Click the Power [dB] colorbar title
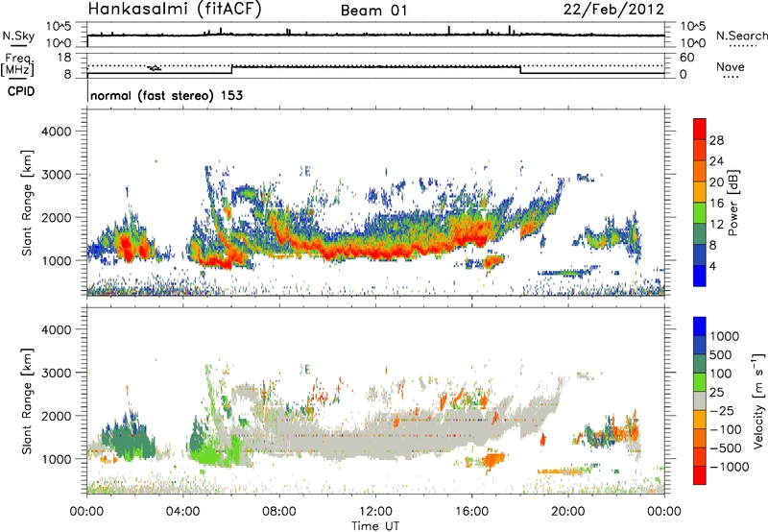 (x=732, y=203)
